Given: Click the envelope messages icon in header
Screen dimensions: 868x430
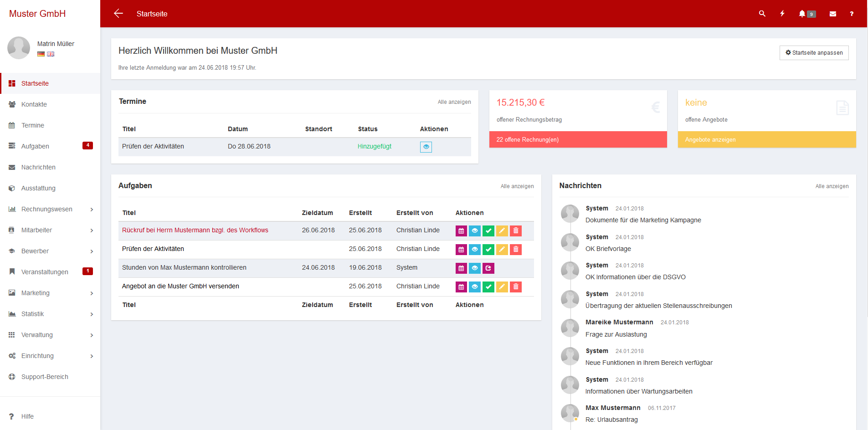Looking at the screenshot, I should pyautogui.click(x=832, y=14).
